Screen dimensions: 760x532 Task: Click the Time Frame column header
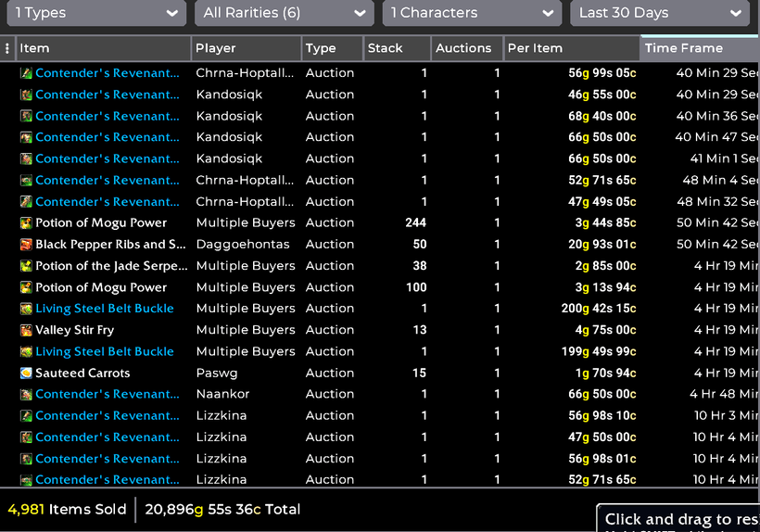699,48
